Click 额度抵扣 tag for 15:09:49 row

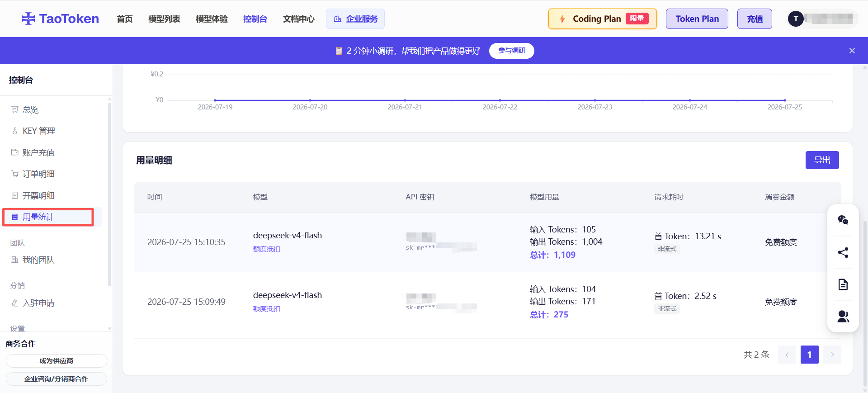tap(266, 309)
